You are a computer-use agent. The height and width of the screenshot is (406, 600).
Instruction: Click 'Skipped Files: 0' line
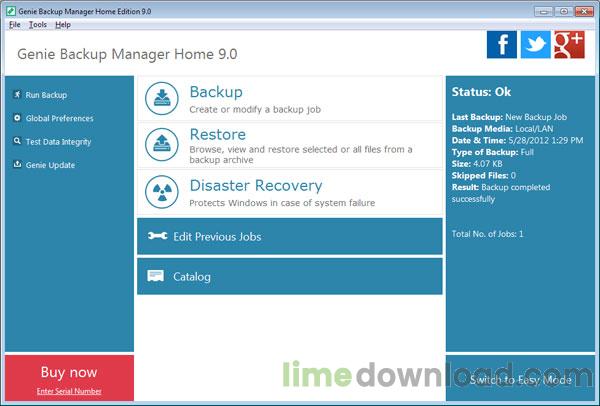[483, 176]
